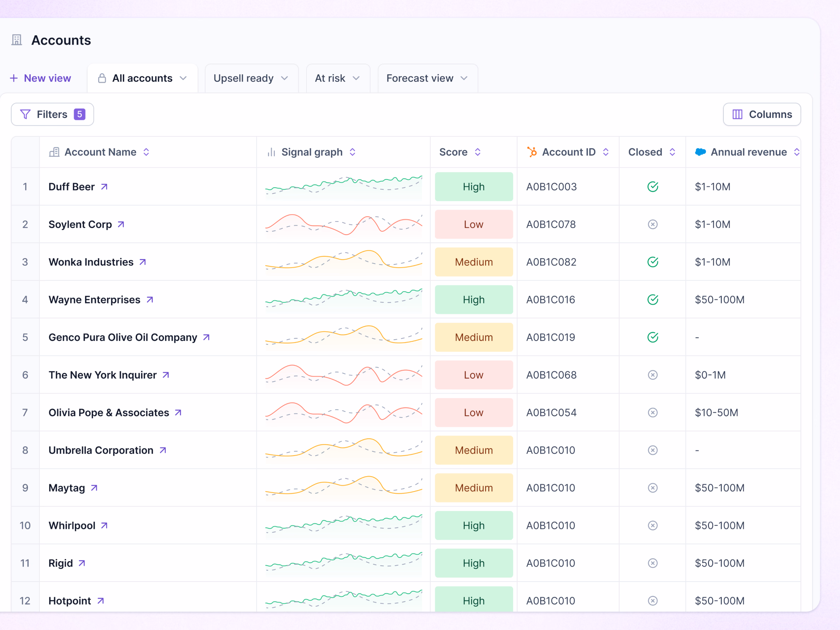The width and height of the screenshot is (840, 630).
Task: Click the Salesforce cloud icon in revenue header
Action: pyautogui.click(x=700, y=152)
